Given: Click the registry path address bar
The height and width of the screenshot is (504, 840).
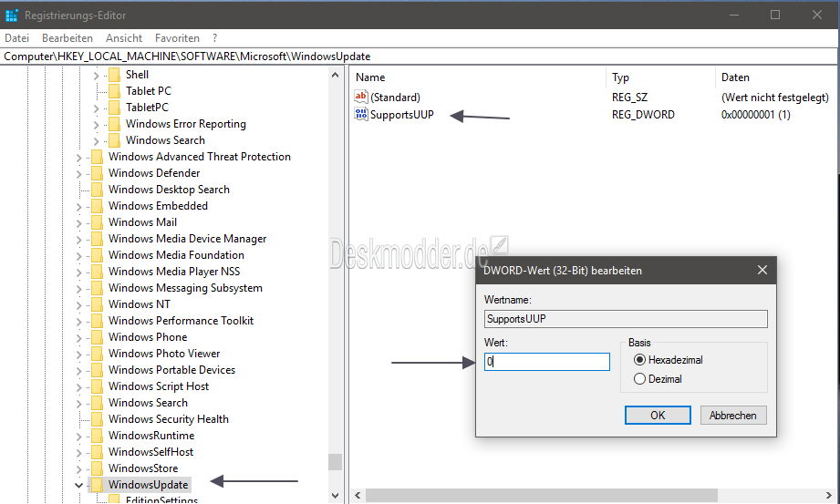Looking at the screenshot, I should click(x=420, y=57).
